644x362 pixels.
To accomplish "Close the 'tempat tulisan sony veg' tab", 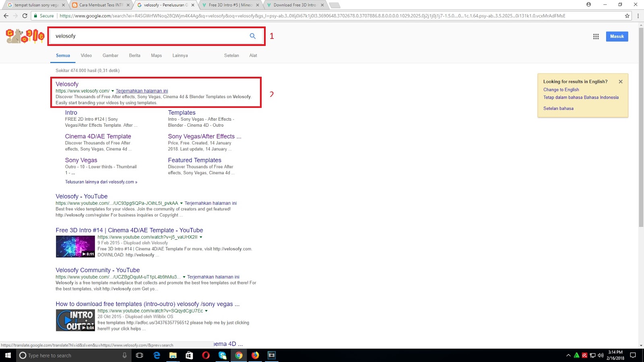I will pyautogui.click(x=63, y=5).
